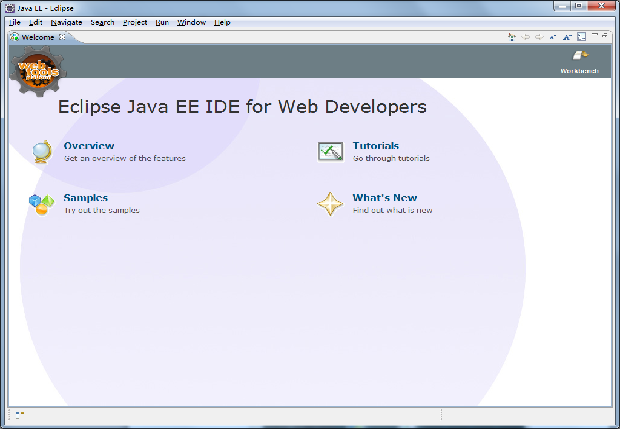Viewport: 621px width, 429px height.
Task: Click the Web Tools Platform gear logo
Action: 38,71
